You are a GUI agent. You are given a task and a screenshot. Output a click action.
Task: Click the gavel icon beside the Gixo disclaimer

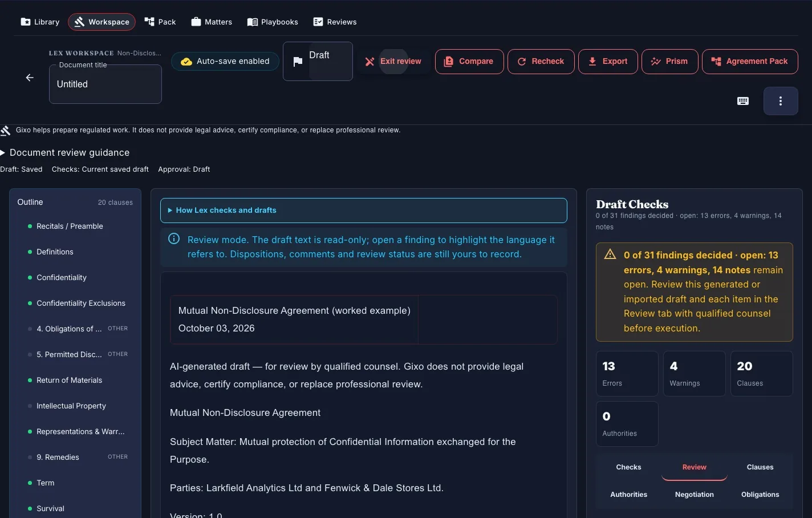click(x=6, y=131)
